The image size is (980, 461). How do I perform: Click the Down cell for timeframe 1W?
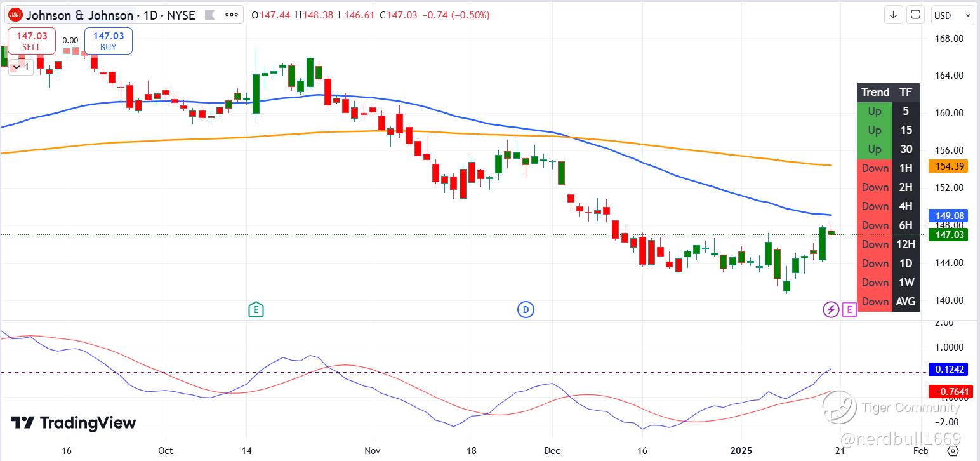click(x=875, y=283)
